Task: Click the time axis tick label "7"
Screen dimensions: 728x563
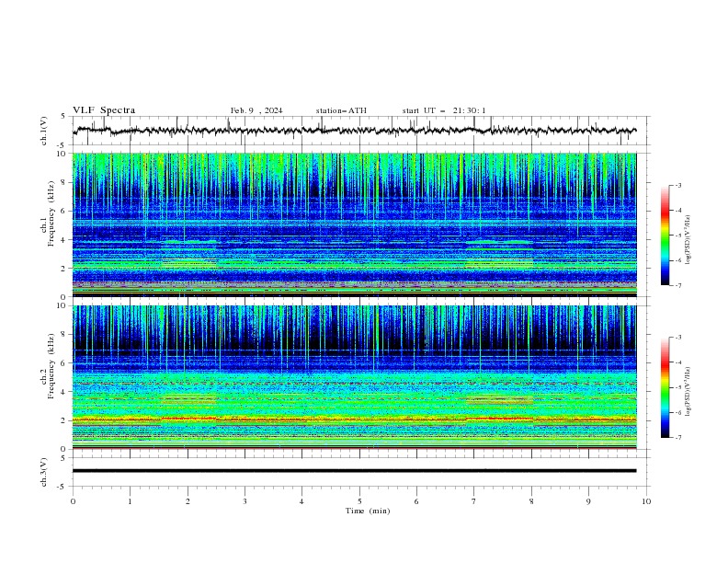Action: coord(474,501)
